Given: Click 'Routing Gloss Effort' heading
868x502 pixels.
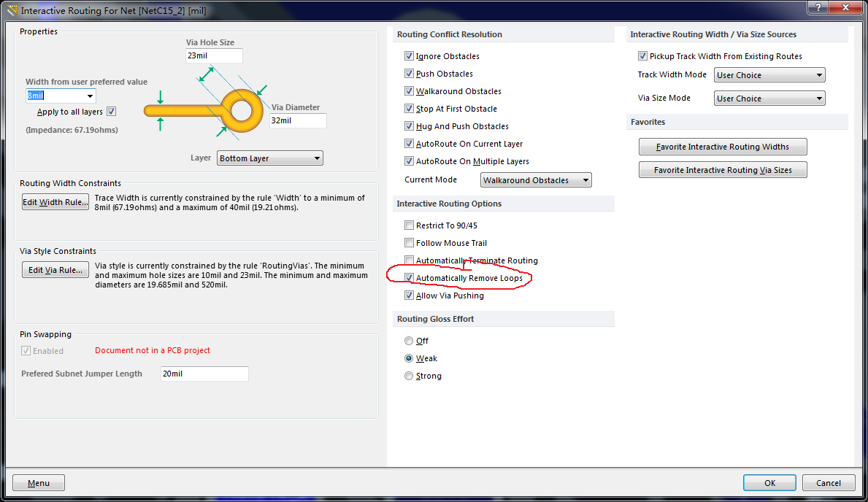Looking at the screenshot, I should pos(436,319).
